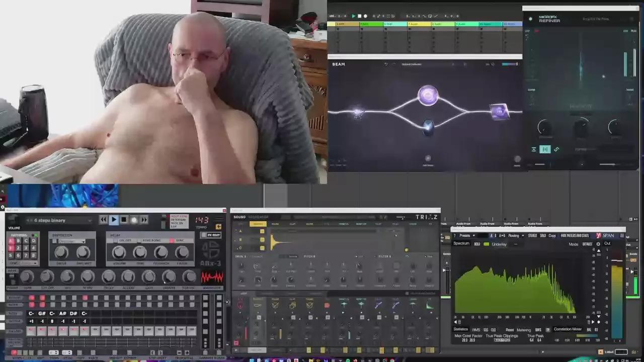
Task: Switch to the SEQUENCER tab in Triaz
Action: (x=258, y=217)
